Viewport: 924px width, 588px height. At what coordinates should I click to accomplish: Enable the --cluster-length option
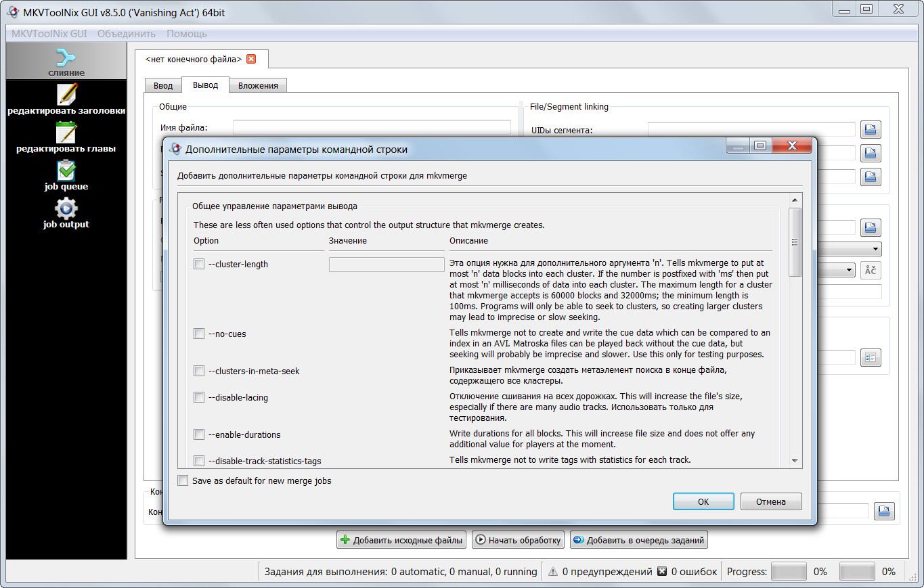point(199,264)
